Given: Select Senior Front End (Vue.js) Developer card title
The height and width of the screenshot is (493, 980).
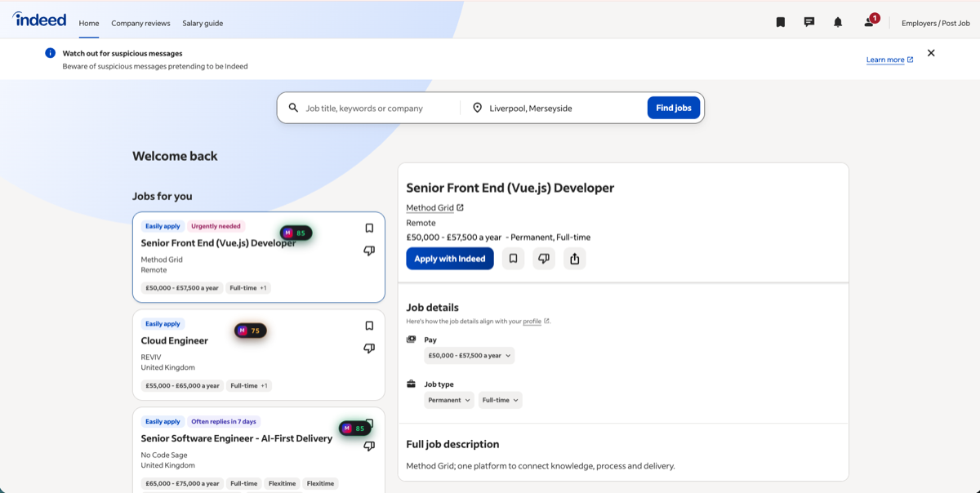Looking at the screenshot, I should point(219,242).
